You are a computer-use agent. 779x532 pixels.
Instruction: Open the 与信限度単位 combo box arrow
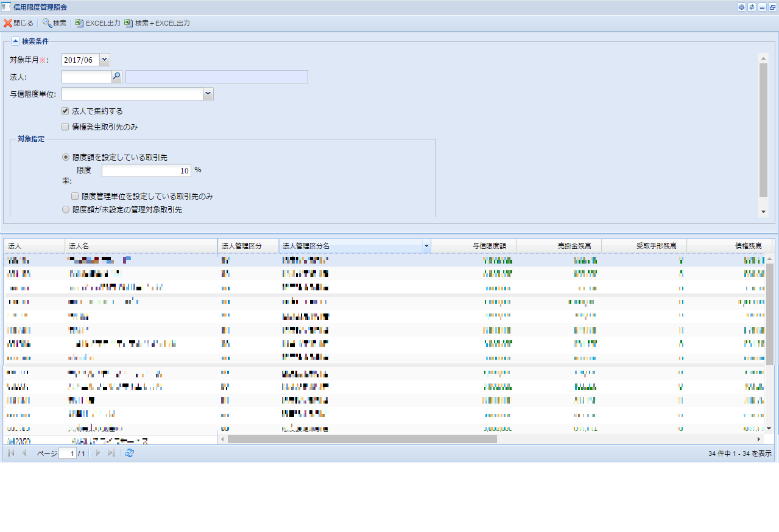coord(208,94)
